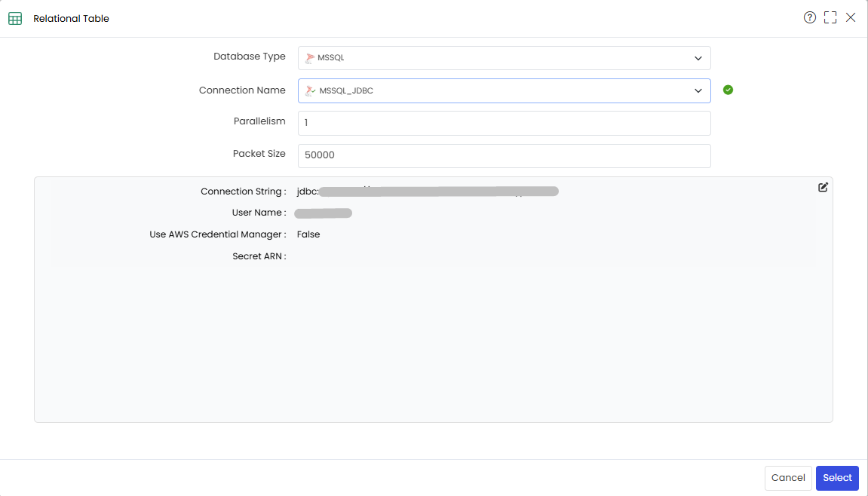Image resolution: width=868 pixels, height=496 pixels.
Task: Click the MSSQL_JDBC connection icon
Action: [311, 90]
